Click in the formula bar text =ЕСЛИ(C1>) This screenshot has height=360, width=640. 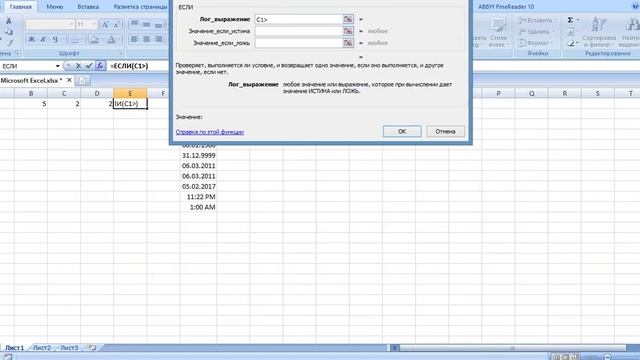(129, 66)
